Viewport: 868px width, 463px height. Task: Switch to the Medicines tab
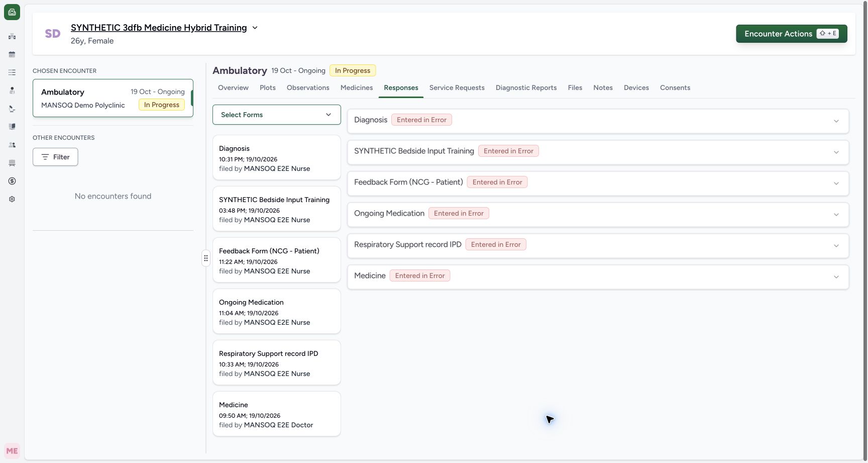[357, 87]
